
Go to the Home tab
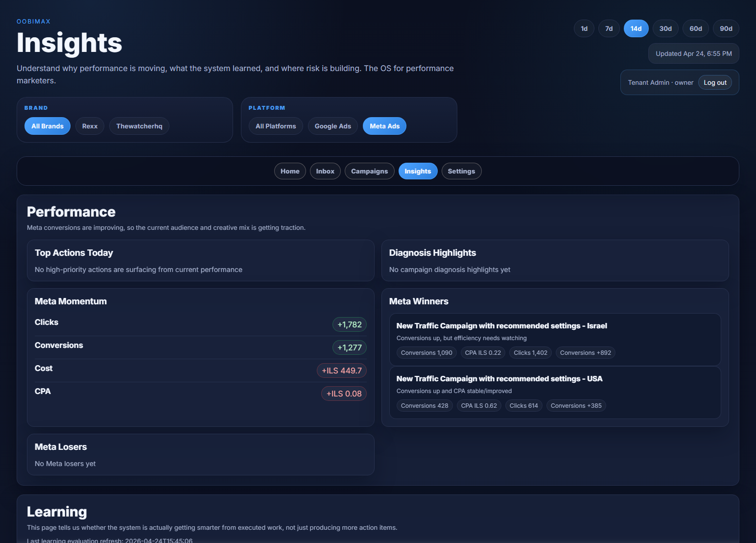[x=290, y=171]
